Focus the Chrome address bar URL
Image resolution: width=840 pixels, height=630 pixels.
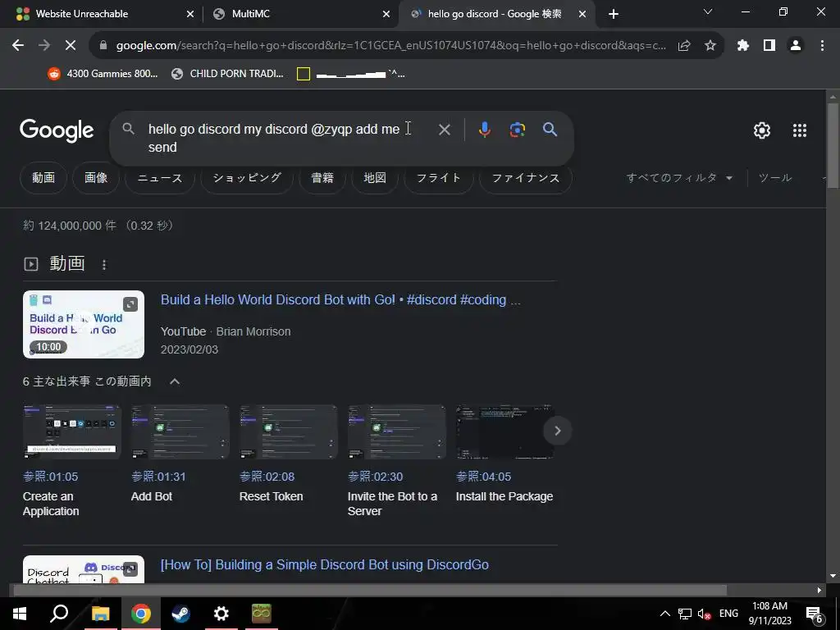click(x=391, y=46)
